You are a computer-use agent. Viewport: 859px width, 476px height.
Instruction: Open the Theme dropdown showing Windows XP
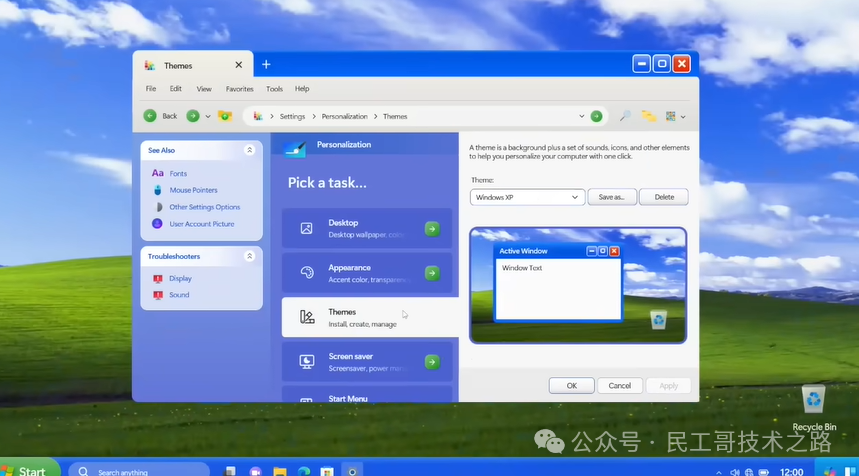point(527,197)
